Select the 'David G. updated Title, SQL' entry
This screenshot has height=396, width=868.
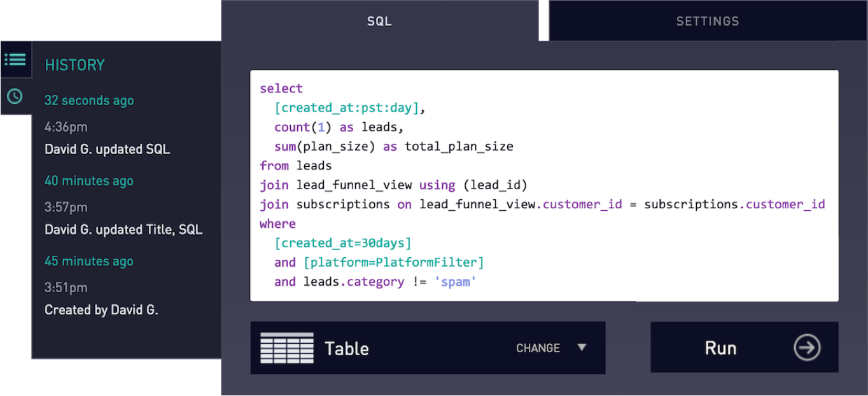[123, 230]
